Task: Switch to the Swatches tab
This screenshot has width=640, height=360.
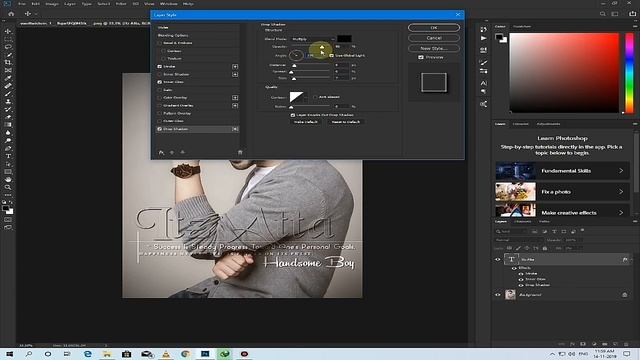Action: 522,27
